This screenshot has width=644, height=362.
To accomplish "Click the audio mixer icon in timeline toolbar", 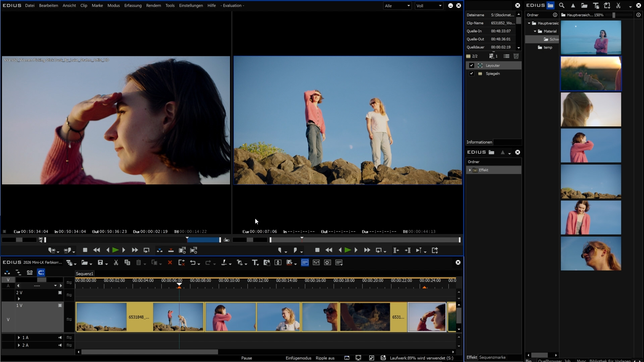I will 316,263.
